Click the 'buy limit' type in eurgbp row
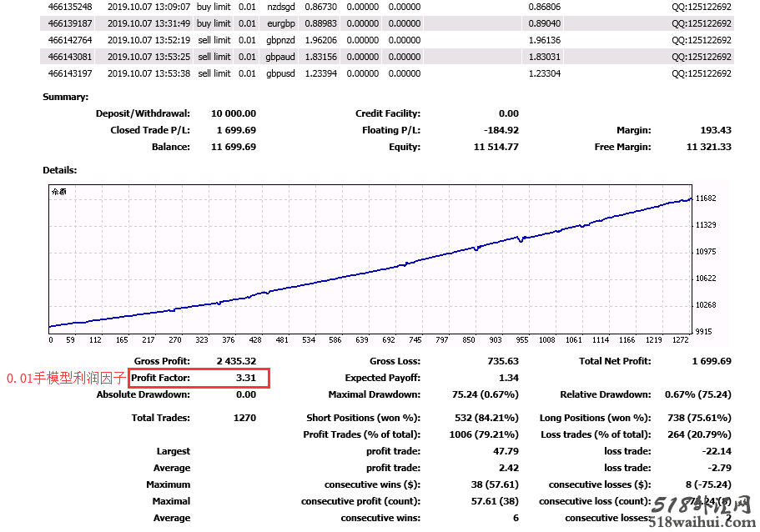Image resolution: width=760 pixels, height=532 pixels. (214, 23)
